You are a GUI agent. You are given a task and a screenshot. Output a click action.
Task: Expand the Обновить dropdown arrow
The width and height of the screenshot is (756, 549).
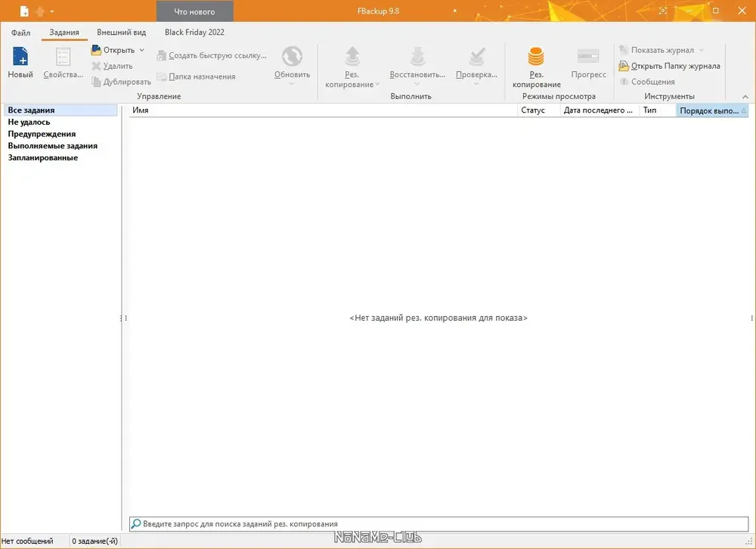pyautogui.click(x=292, y=84)
